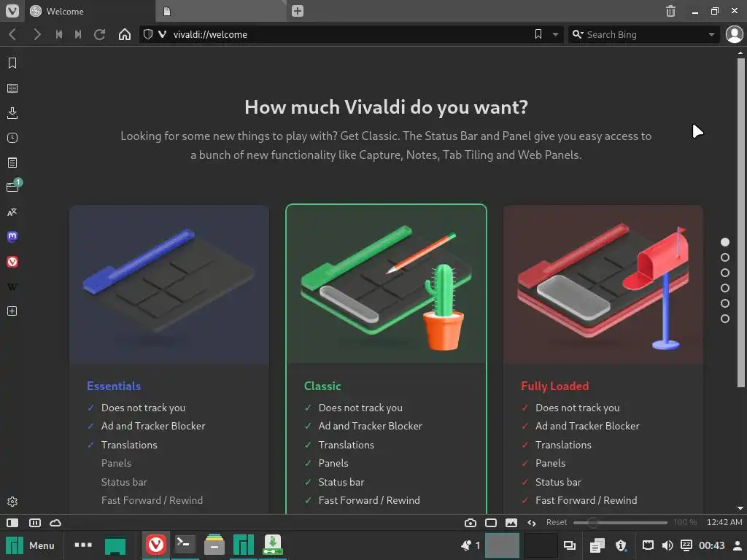Bookmark this page from address bar
This screenshot has height=560, width=747.
[538, 34]
